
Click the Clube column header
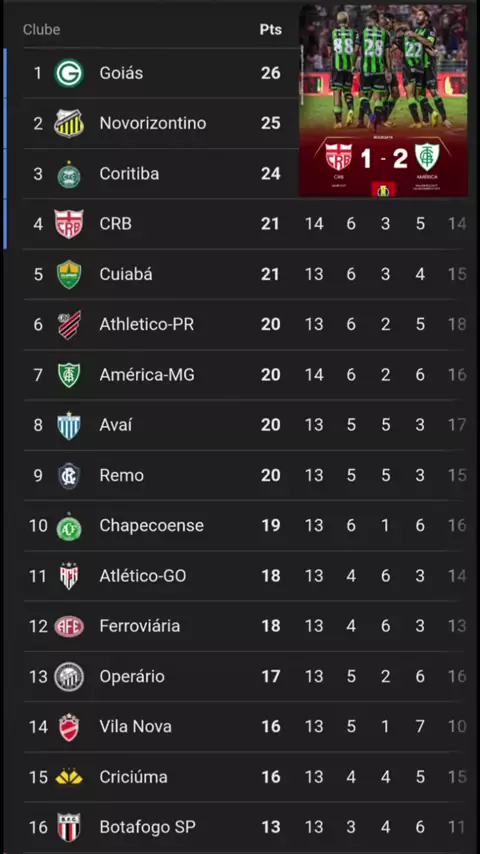point(41,29)
